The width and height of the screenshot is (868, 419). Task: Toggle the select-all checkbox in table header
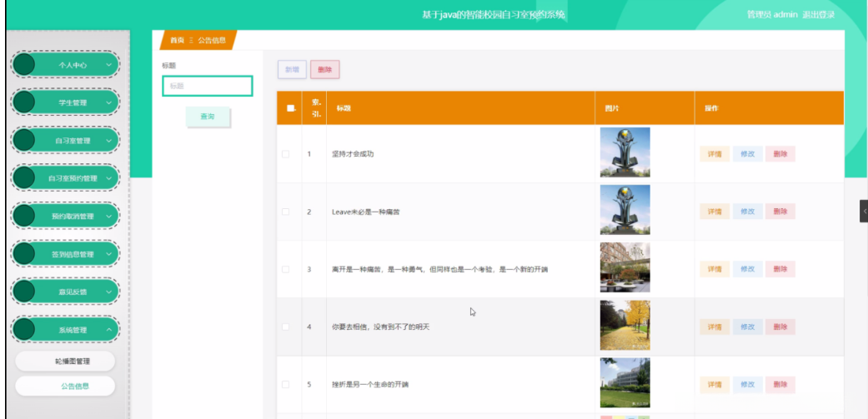click(290, 108)
